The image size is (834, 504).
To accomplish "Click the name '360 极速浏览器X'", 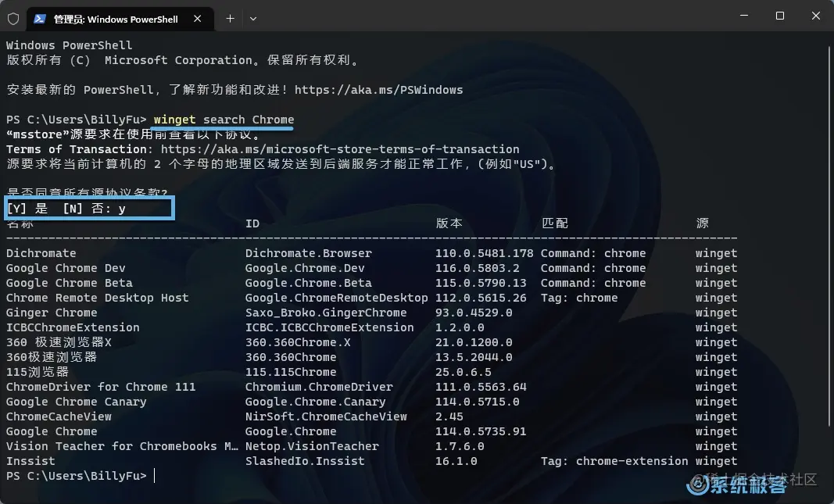I will coord(59,342).
